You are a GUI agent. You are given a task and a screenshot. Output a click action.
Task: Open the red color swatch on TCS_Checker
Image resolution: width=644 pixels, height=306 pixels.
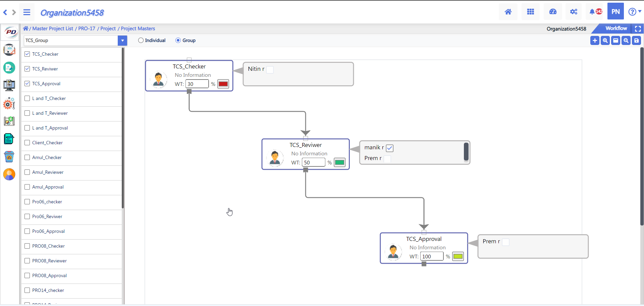click(x=223, y=84)
